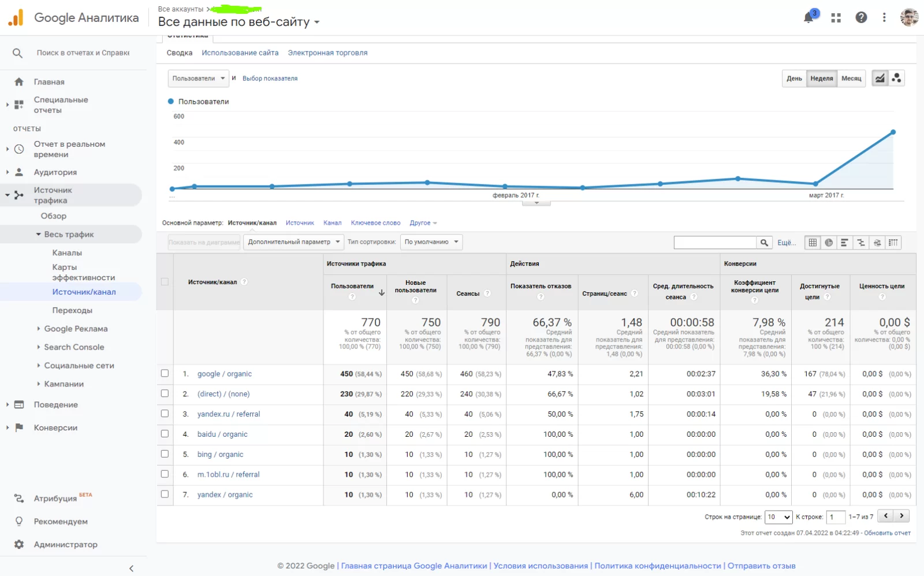924x576 pixels.
Task: Check the (direct) / (none) row
Action: 165,393
